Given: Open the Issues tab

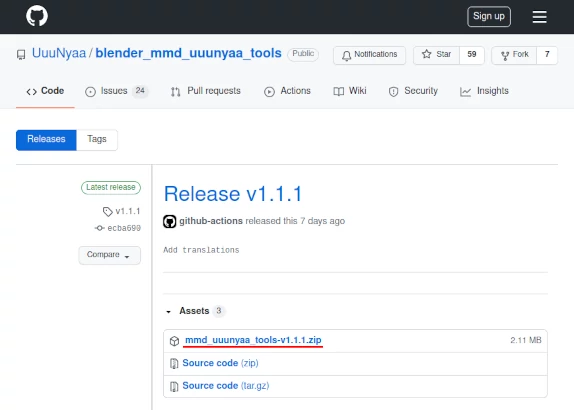Looking at the screenshot, I should 116,91.
